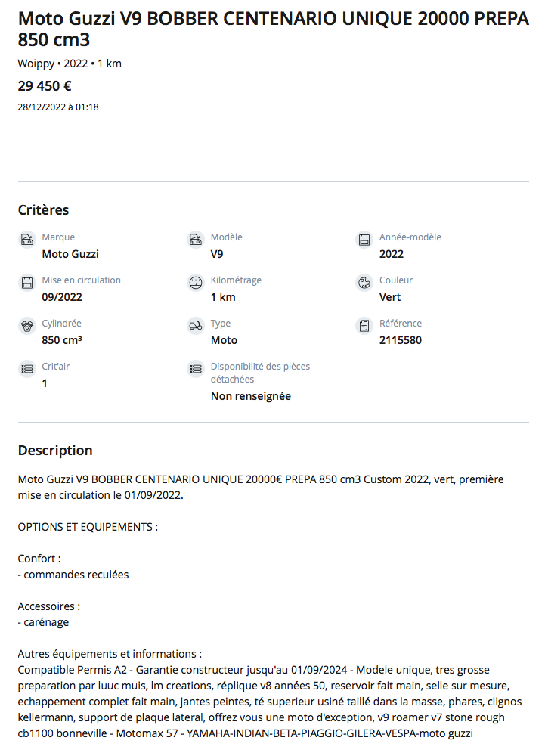Image resolution: width=545 pixels, height=756 pixels.
Task: Click the Kilométrage odometer icon
Action: pos(196,283)
